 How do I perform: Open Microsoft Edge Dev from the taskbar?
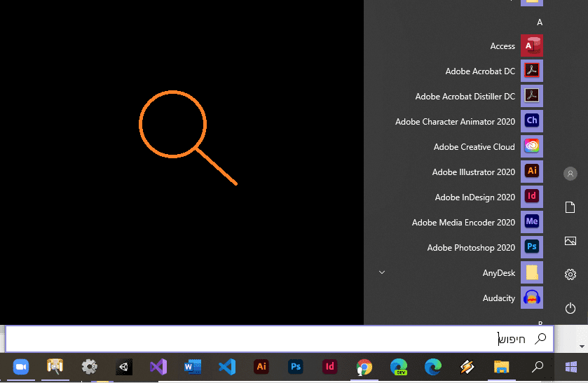click(x=399, y=367)
